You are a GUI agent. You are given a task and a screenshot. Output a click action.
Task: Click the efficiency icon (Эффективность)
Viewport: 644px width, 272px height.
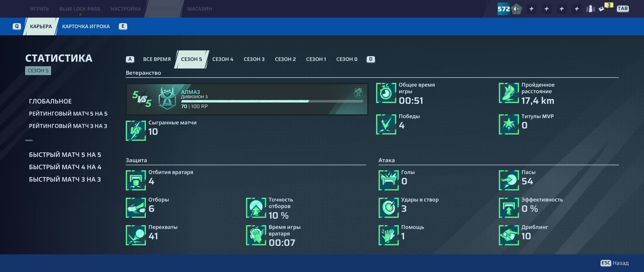click(x=509, y=208)
